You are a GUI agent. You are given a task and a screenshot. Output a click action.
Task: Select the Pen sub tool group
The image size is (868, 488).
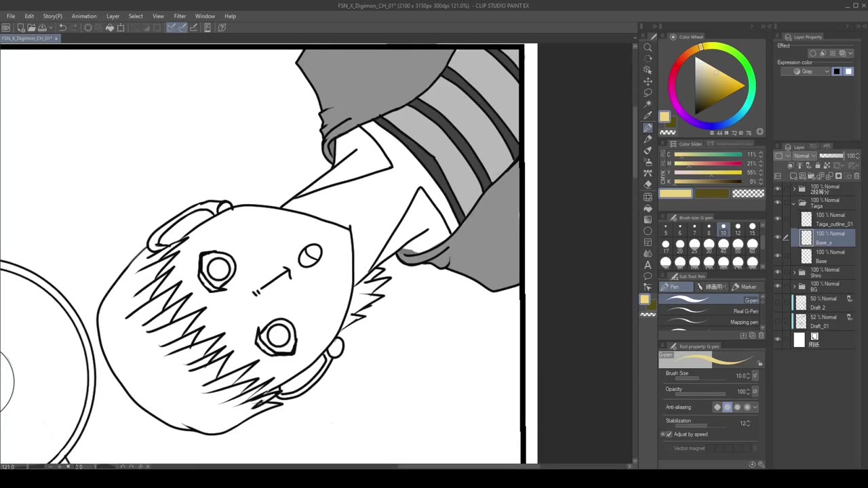point(675,287)
